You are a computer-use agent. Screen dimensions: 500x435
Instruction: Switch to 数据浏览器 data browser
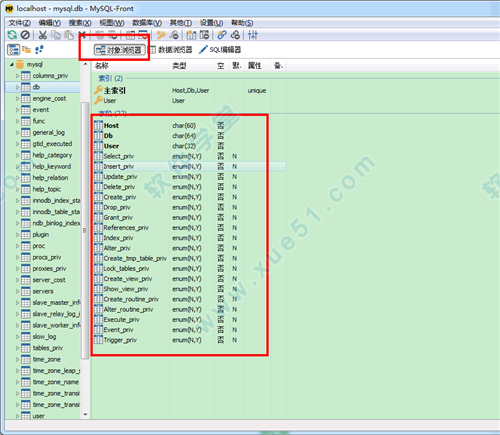click(170, 50)
